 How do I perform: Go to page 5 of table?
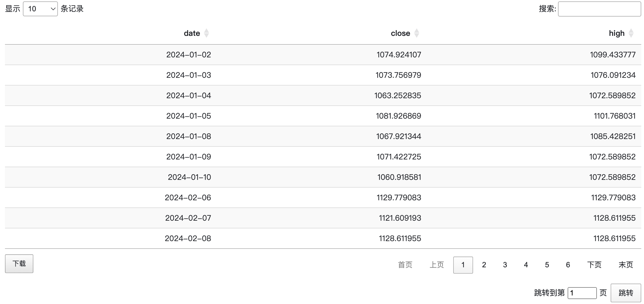coord(547,265)
